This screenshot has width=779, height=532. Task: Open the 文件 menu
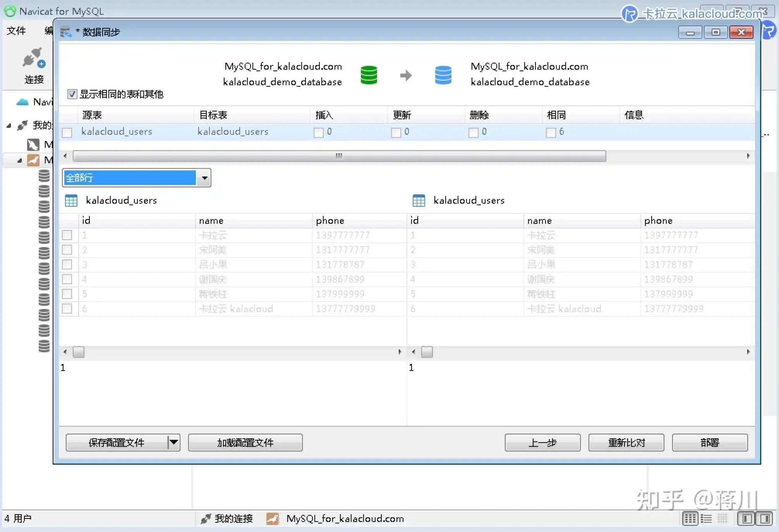tap(16, 31)
